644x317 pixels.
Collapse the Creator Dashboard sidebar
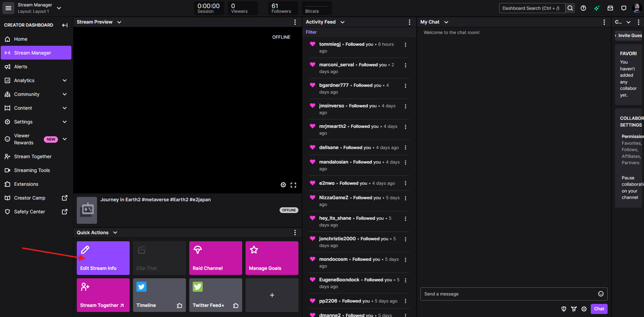(65, 25)
